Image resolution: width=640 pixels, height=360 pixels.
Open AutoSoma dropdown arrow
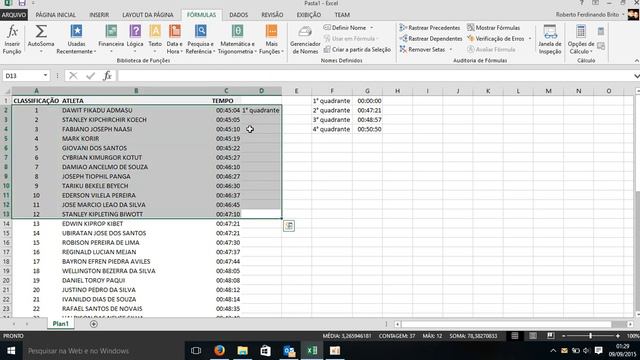41,51
